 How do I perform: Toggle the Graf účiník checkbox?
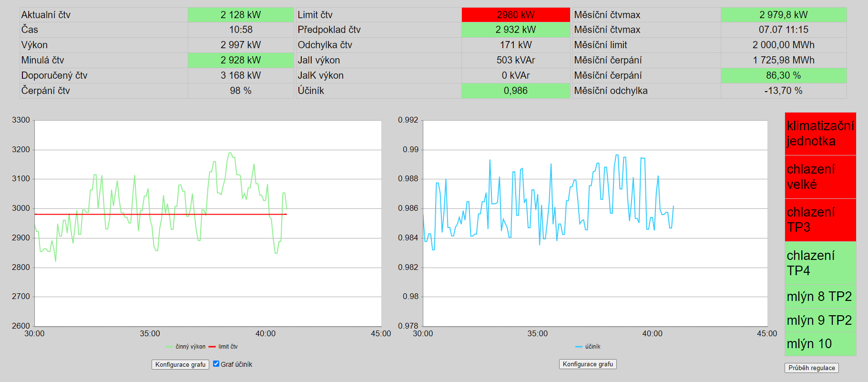(x=216, y=364)
